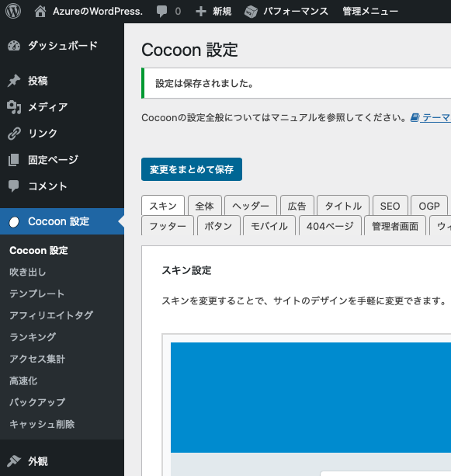Click 変更をまとめて保存 button
Viewport: 451px width, 476px height.
(x=192, y=169)
